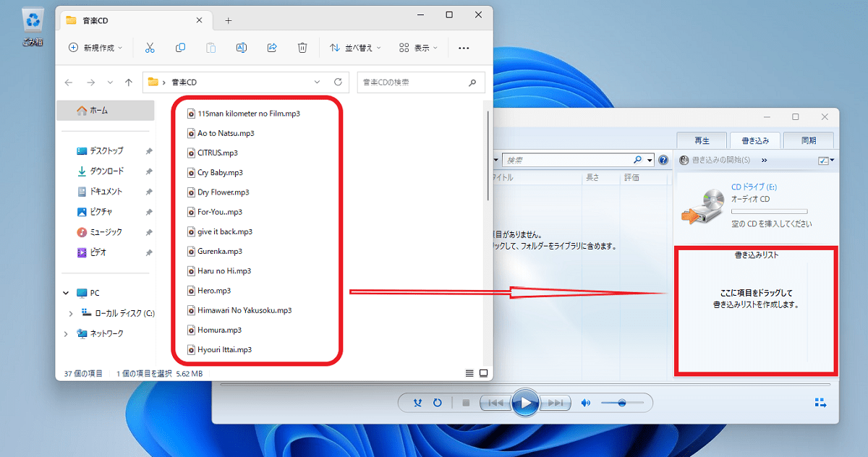This screenshot has width=868, height=457.
Task: Click the navigate up arrow in Explorer
Action: click(x=129, y=82)
